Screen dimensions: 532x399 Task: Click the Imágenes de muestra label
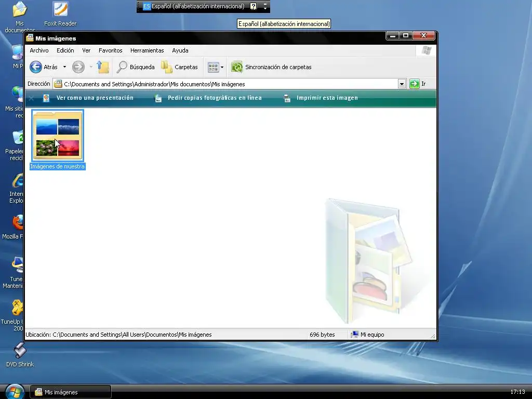[57, 166]
